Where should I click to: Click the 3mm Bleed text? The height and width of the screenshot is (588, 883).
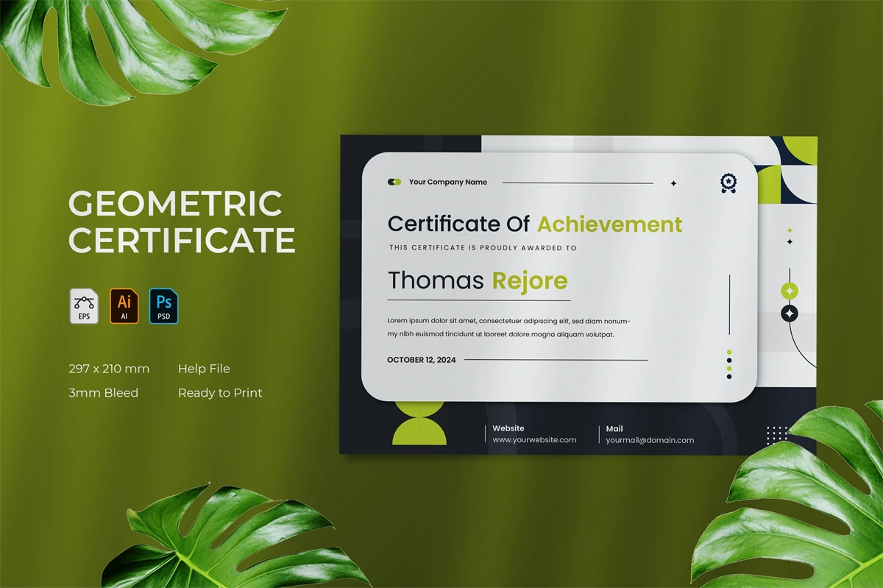(x=103, y=393)
